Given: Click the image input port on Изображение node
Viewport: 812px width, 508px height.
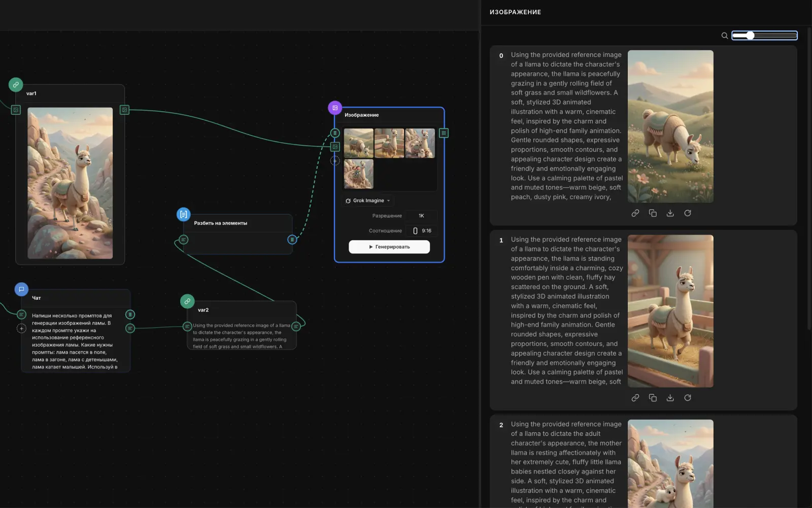Looking at the screenshot, I should coord(335,147).
